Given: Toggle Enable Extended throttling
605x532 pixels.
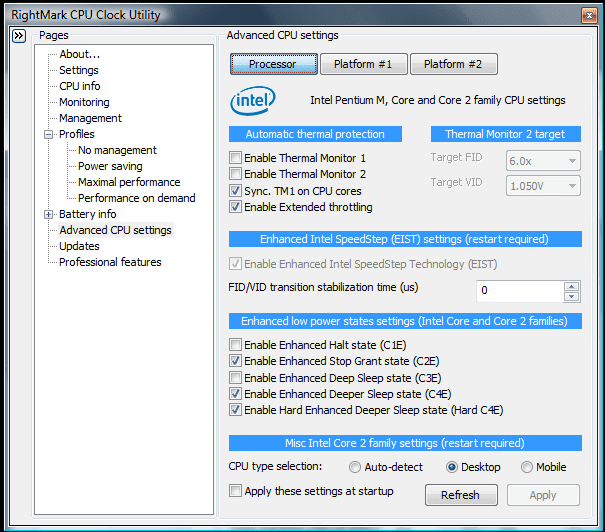Looking at the screenshot, I should click(235, 207).
